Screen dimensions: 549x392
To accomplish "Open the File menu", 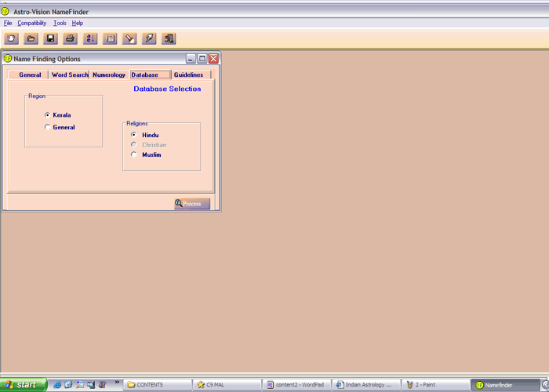I will (8, 23).
